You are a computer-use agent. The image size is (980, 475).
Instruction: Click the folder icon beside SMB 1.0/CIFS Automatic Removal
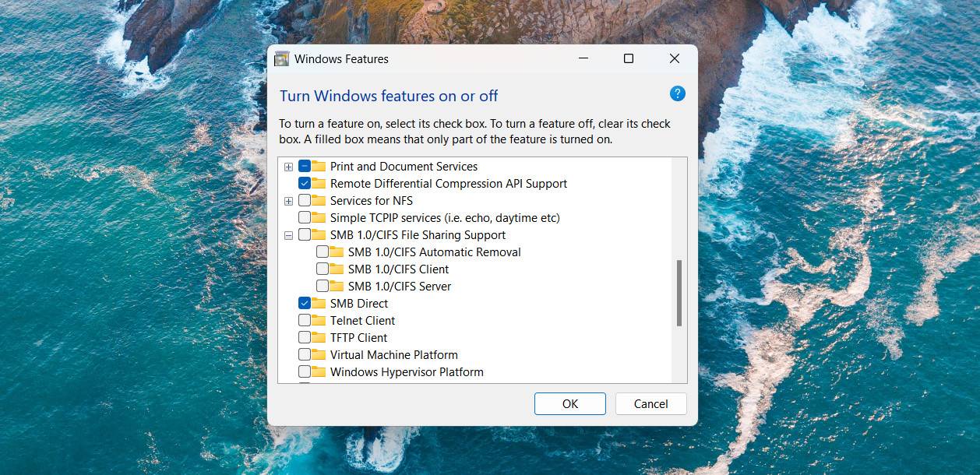pyautogui.click(x=337, y=252)
